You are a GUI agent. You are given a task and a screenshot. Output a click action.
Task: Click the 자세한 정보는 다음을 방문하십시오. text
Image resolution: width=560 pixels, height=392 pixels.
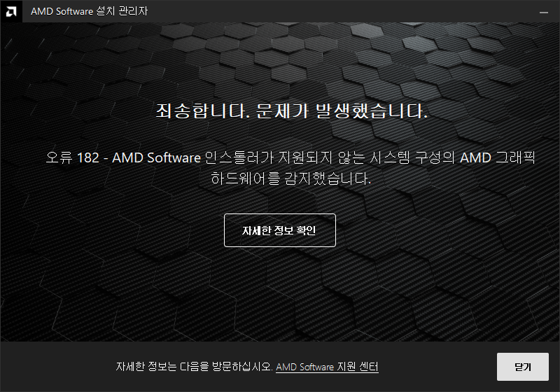(195, 367)
